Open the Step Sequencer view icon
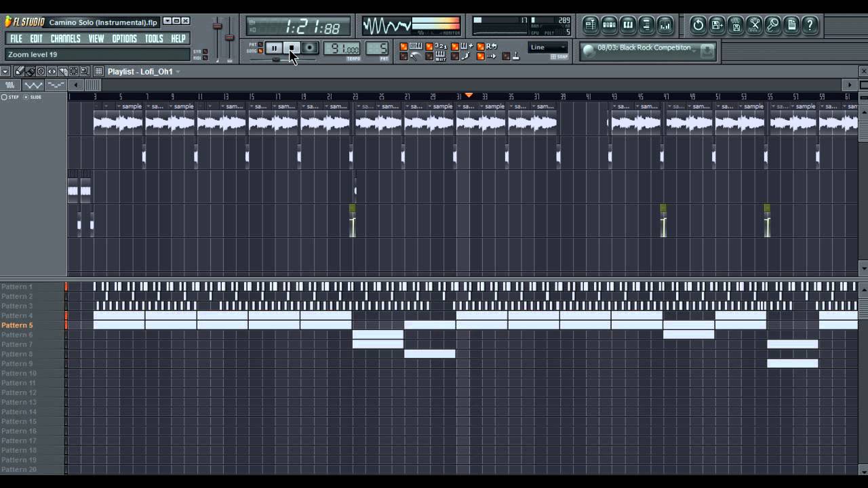 (x=609, y=25)
